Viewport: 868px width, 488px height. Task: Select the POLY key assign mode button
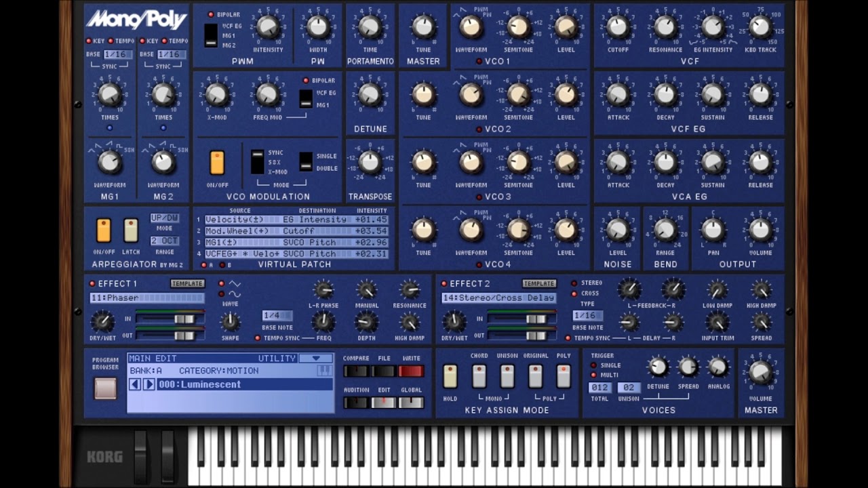click(x=564, y=376)
